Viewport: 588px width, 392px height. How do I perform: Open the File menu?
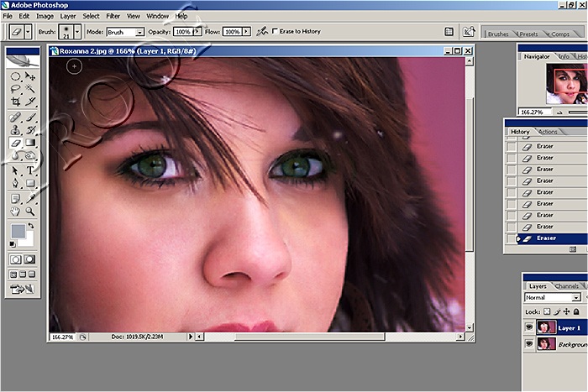tap(8, 16)
